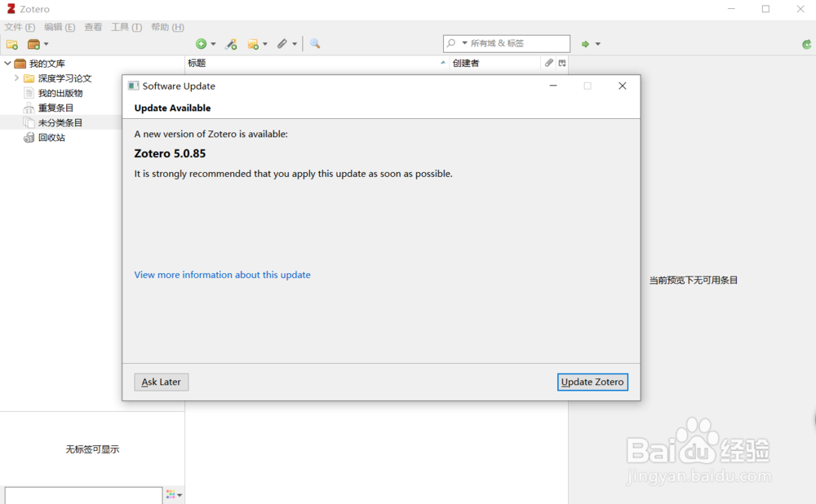Screen dimensions: 816x504
Task: Click the New Library box icon
Action: (33, 44)
